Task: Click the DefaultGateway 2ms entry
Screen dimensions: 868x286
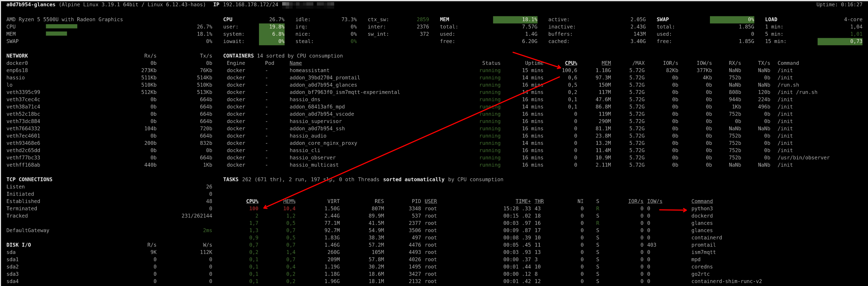Action: pyautogui.click(x=109, y=230)
